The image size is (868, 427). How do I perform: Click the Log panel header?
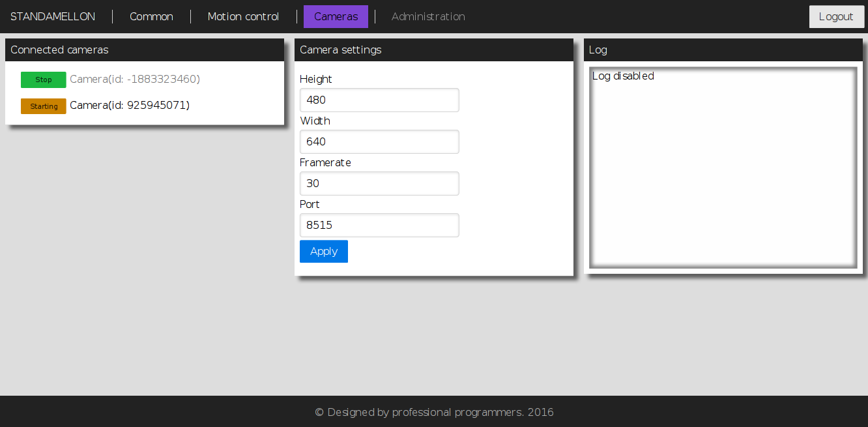point(723,50)
